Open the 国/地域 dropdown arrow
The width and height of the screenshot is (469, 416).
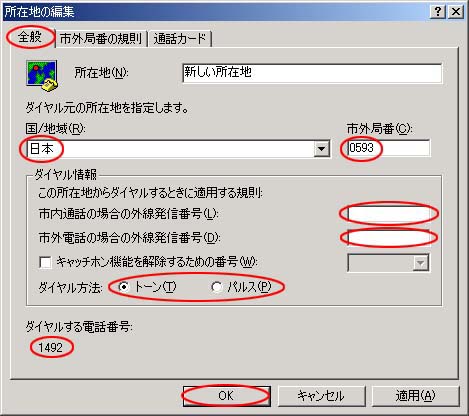(322, 149)
